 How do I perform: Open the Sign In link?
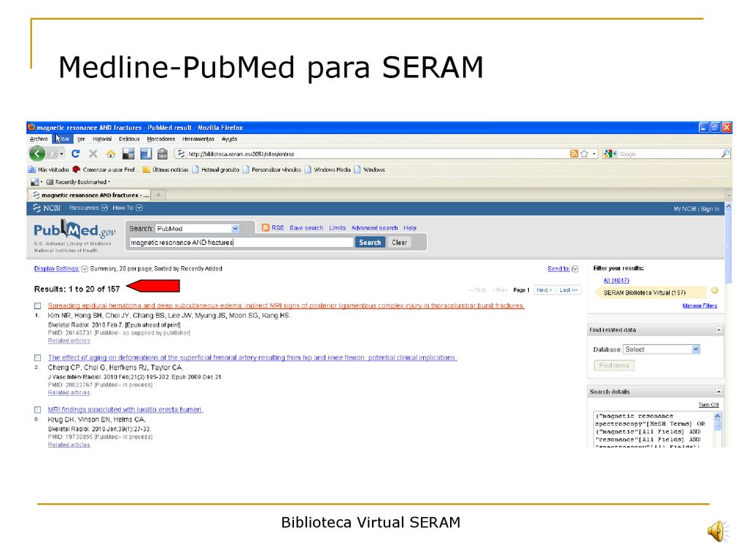(710, 209)
